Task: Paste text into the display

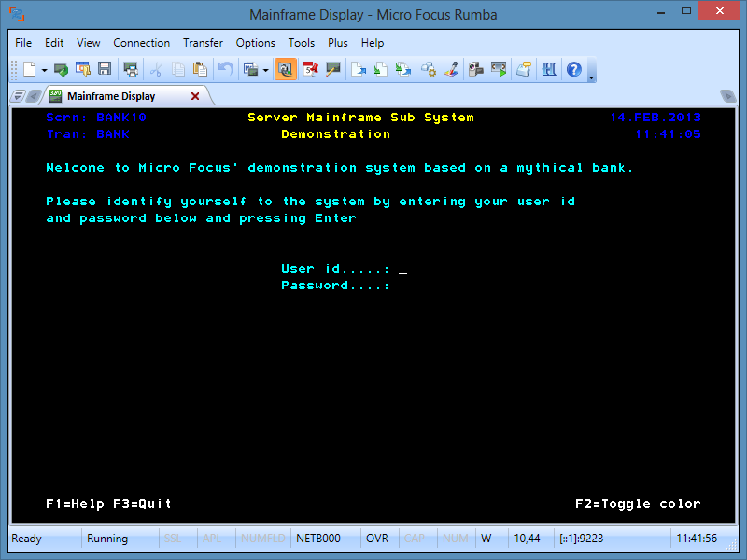Action: tap(201, 69)
